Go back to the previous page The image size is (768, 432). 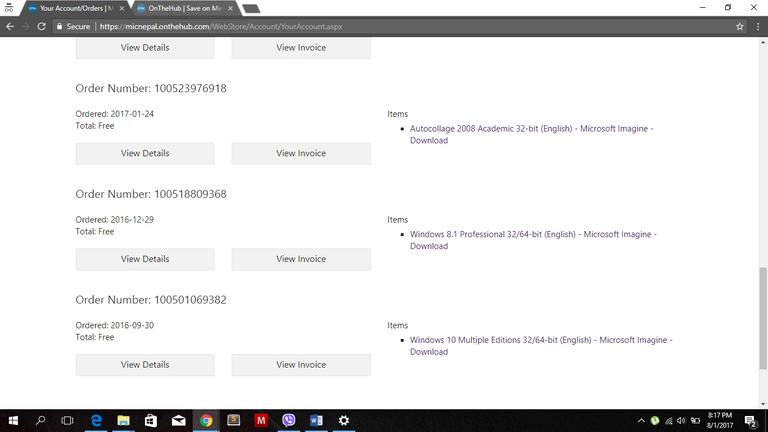(x=10, y=26)
